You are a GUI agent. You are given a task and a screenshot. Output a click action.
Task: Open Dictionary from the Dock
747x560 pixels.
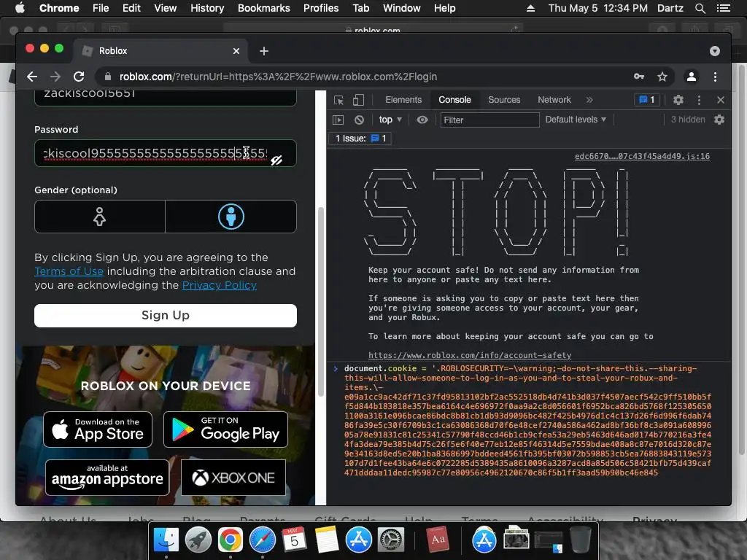click(x=438, y=540)
